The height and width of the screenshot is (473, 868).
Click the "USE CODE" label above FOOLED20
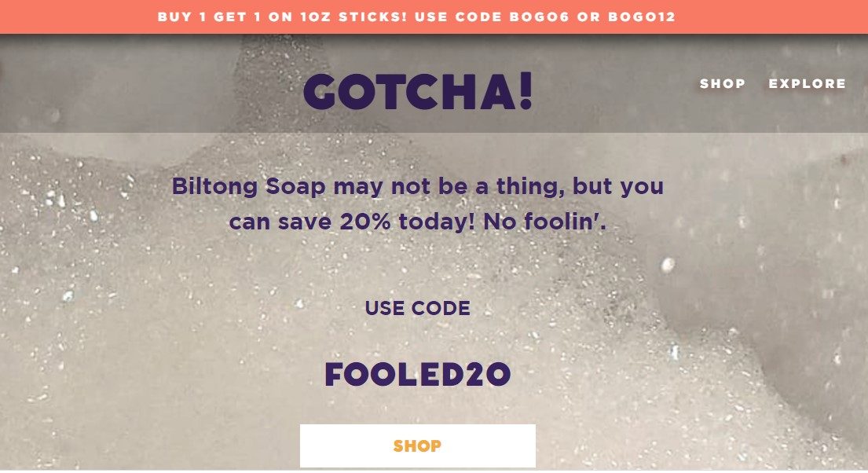click(418, 309)
